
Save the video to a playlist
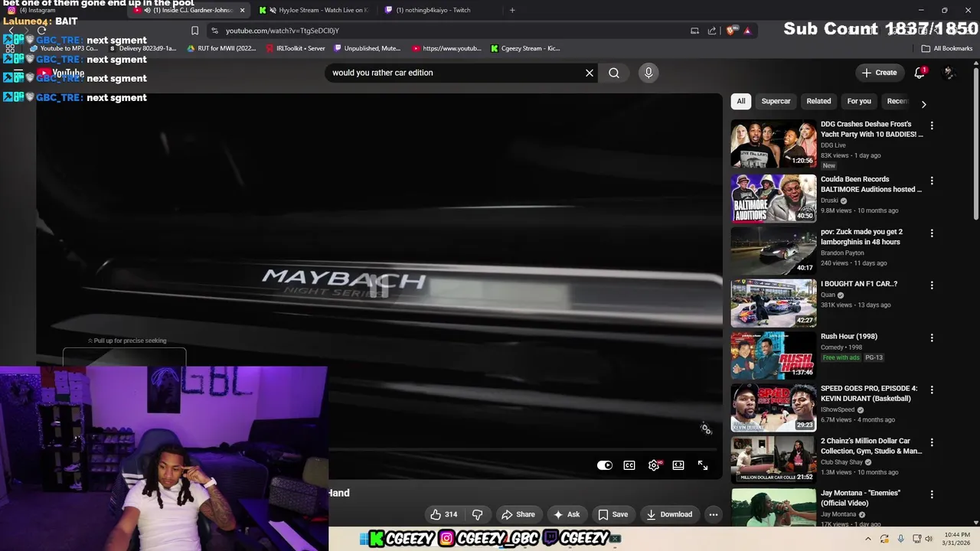[613, 514]
